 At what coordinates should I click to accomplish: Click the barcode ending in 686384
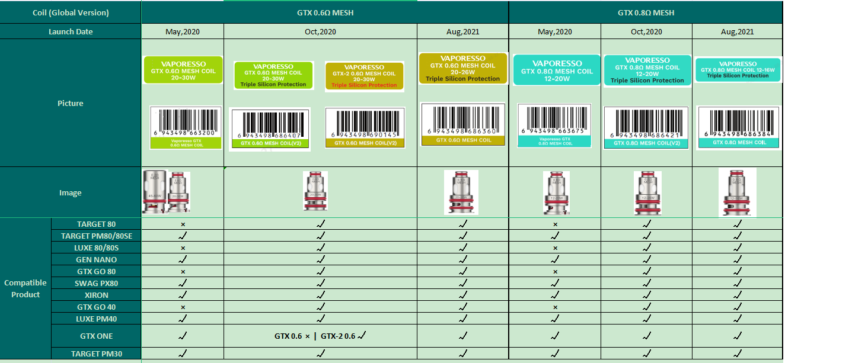tap(738, 127)
